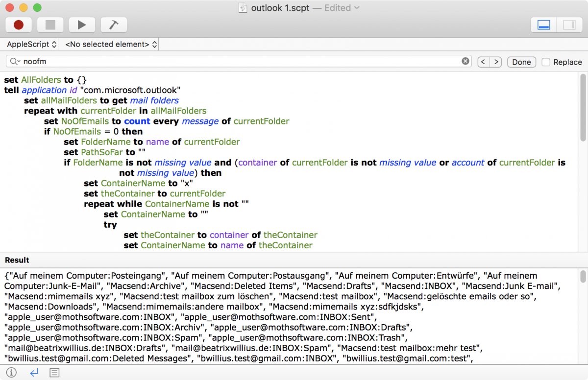
Task: Click in the search field containing noofm
Action: tap(235, 62)
